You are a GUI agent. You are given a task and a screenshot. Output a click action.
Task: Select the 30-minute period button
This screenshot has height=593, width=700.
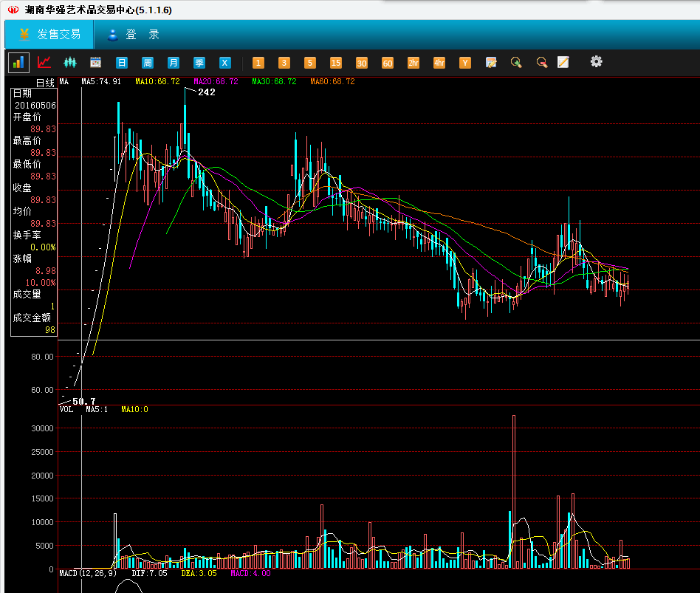tap(362, 63)
